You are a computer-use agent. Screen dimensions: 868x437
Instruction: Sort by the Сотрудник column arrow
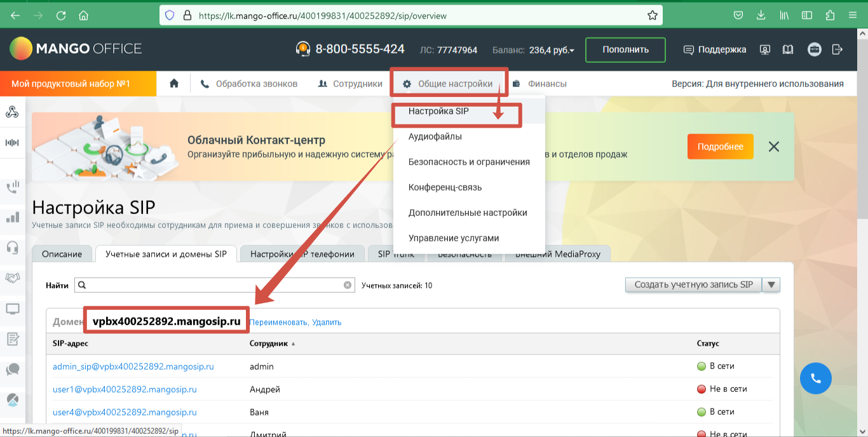[293, 344]
